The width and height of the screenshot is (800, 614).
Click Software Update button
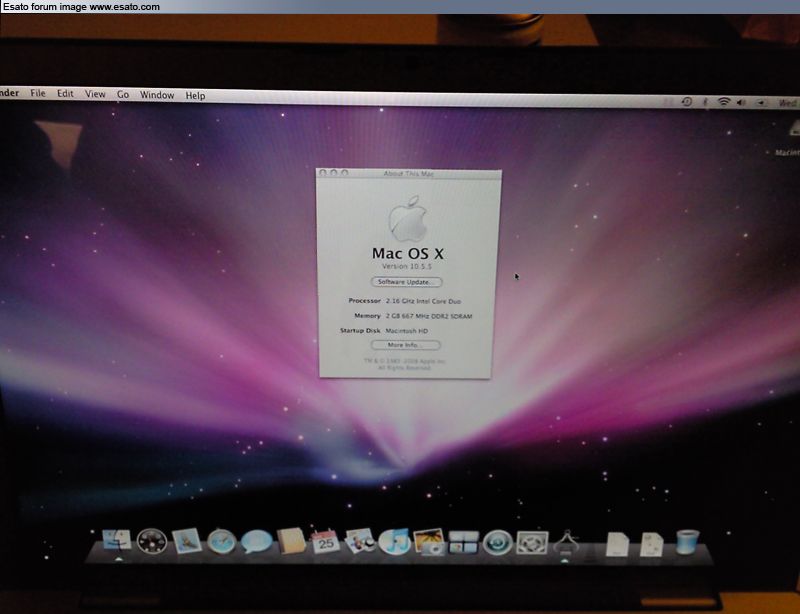pyautogui.click(x=407, y=282)
